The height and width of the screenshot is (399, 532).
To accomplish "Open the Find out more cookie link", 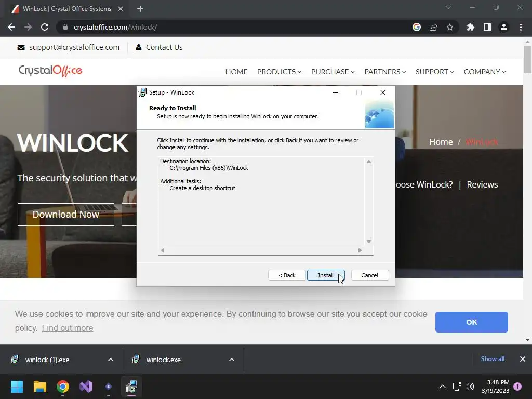I will pos(67,328).
